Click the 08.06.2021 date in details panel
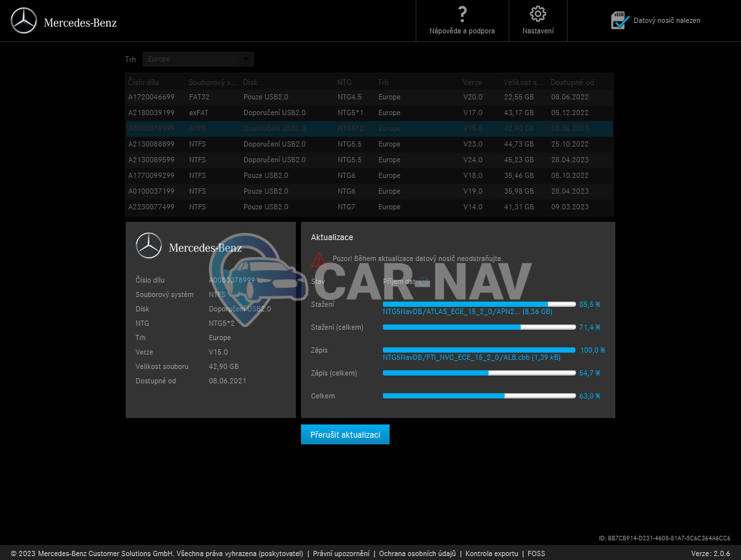741x560 pixels. coord(227,381)
